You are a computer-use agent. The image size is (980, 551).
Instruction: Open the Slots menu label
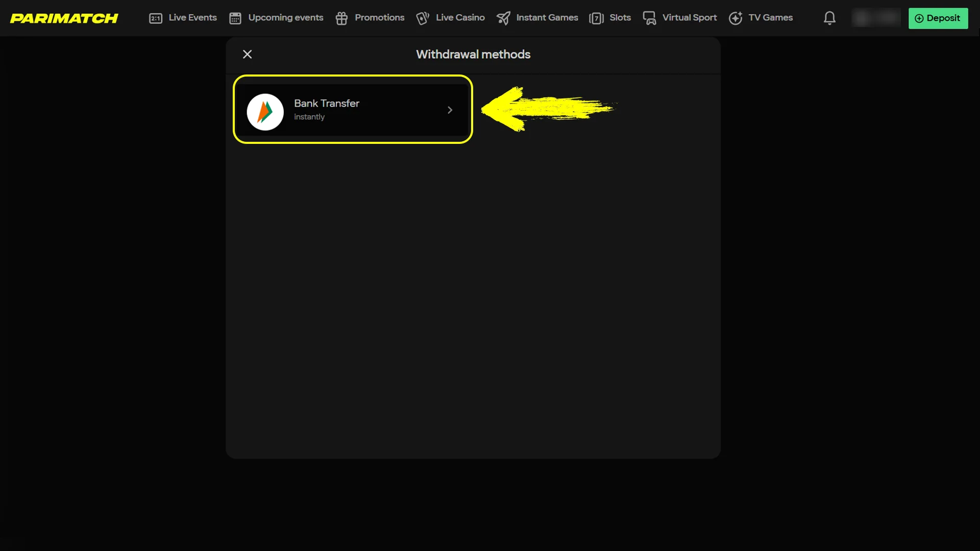point(620,18)
